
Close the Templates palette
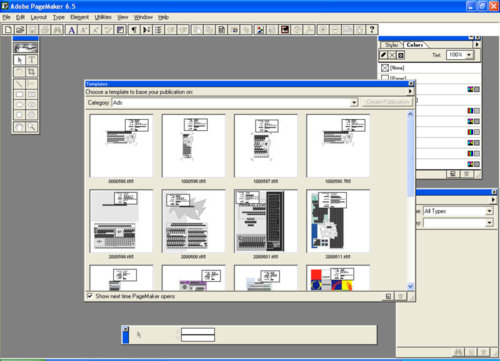[411, 84]
